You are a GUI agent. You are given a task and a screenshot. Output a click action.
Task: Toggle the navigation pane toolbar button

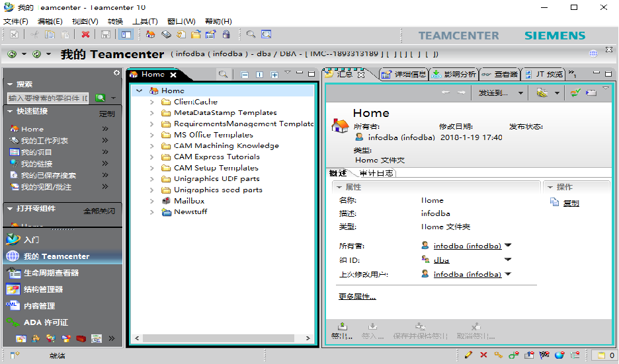click(126, 35)
